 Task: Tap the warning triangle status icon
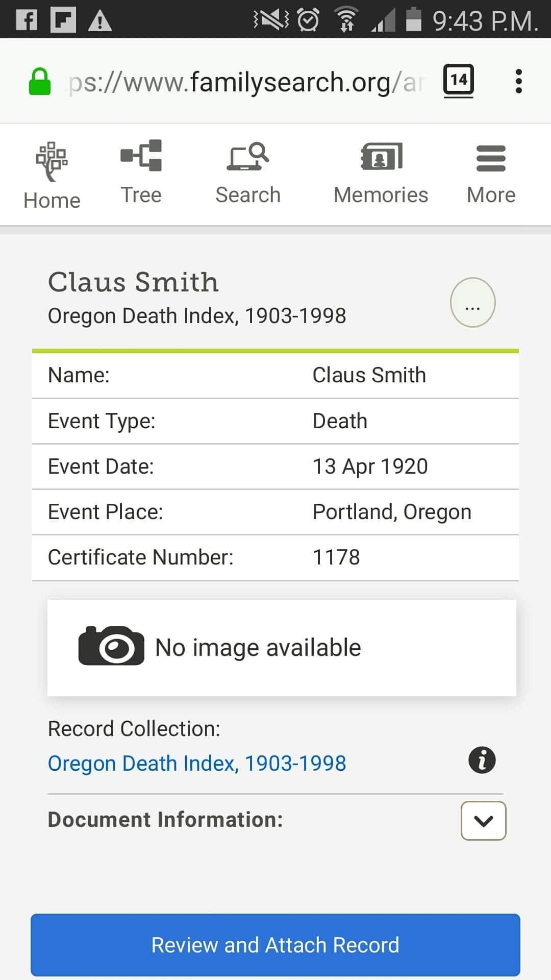coord(100,21)
